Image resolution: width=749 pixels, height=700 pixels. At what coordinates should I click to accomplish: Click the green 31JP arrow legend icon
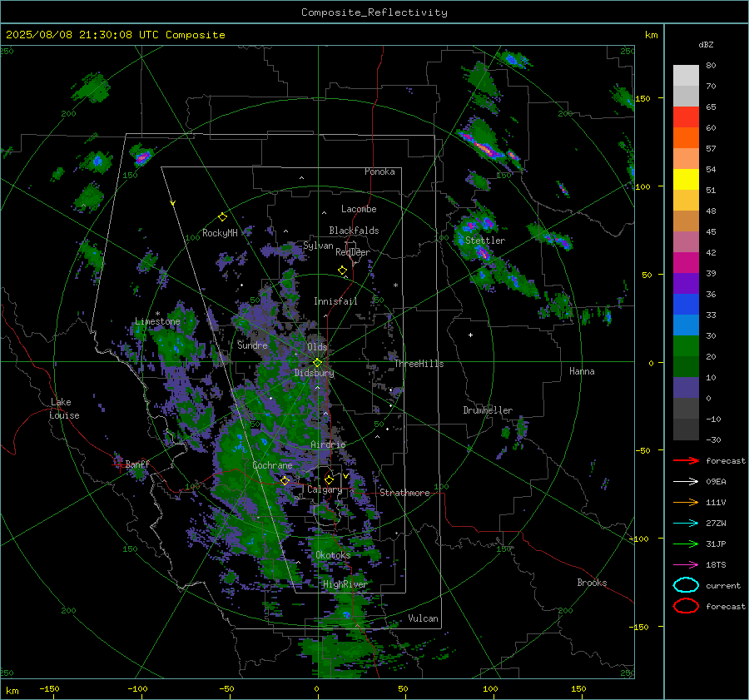tap(686, 544)
